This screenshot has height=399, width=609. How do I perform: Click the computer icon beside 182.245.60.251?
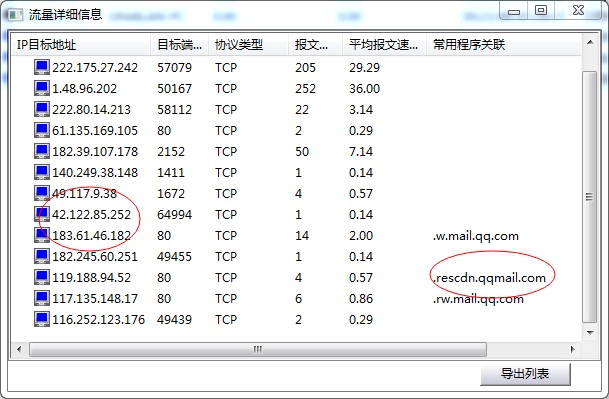(42, 256)
